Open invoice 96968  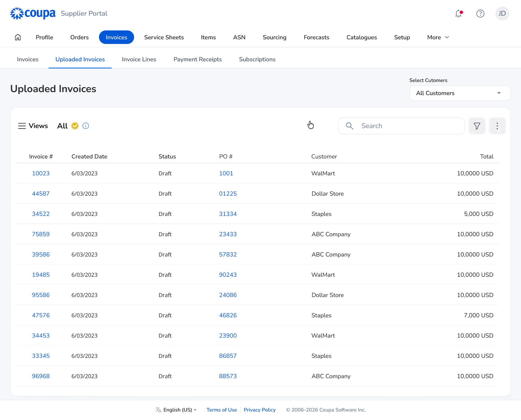(x=41, y=376)
